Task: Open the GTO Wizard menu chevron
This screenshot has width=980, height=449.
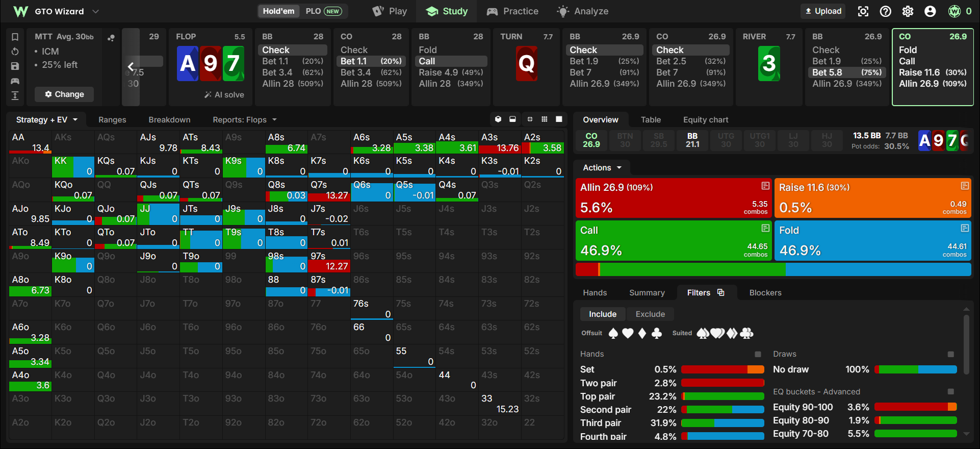Action: [95, 11]
